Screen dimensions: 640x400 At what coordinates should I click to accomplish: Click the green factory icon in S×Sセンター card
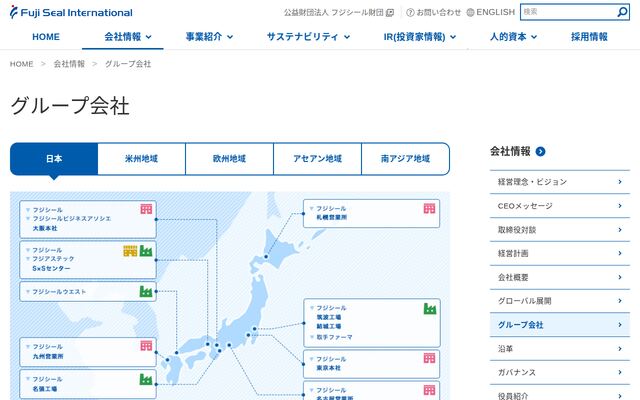[x=146, y=251]
